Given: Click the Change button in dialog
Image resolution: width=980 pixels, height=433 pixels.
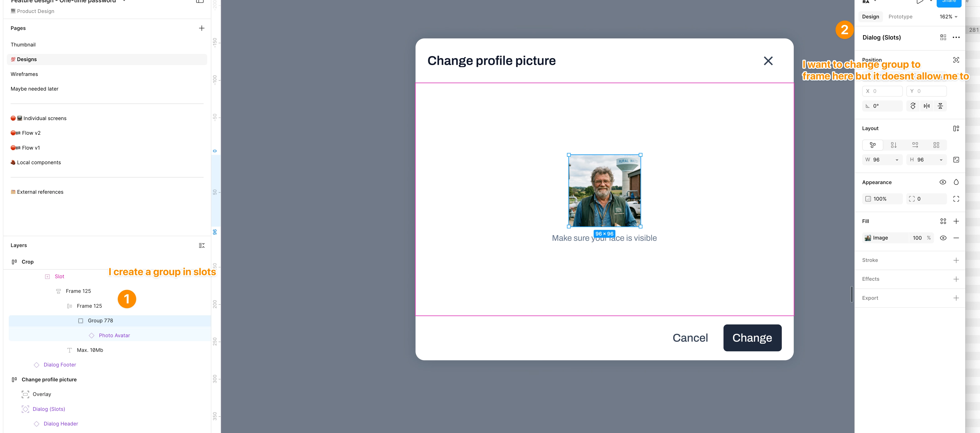Looking at the screenshot, I should [x=752, y=338].
